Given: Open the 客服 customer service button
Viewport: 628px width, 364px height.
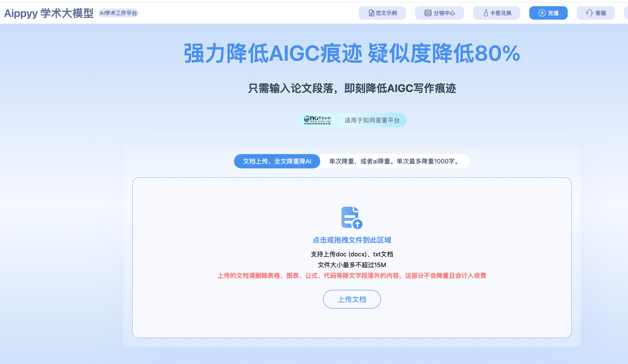Looking at the screenshot, I should [x=596, y=13].
